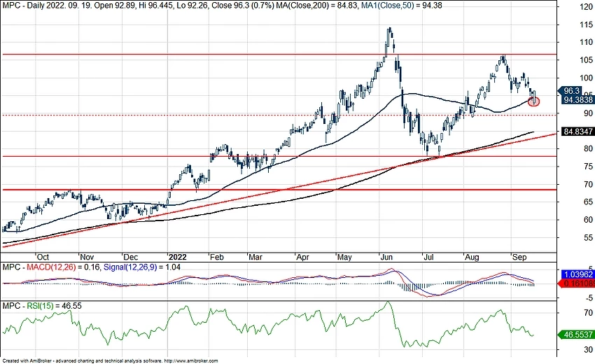This screenshot has width=595, height=364.
Task: Click the 120 price axis label
Action: click(x=586, y=7)
